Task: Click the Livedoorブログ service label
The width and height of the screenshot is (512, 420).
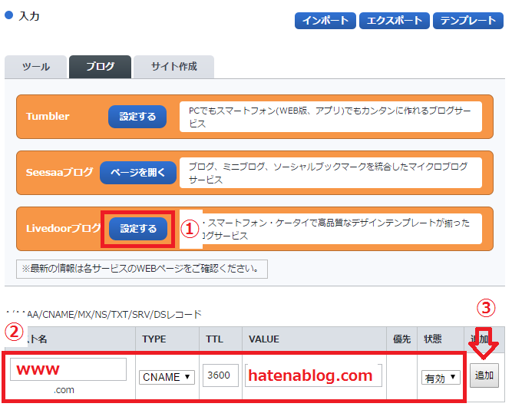Action: 64,228
